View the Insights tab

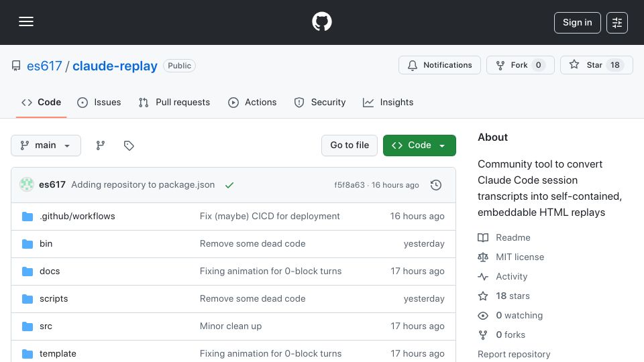(x=388, y=102)
